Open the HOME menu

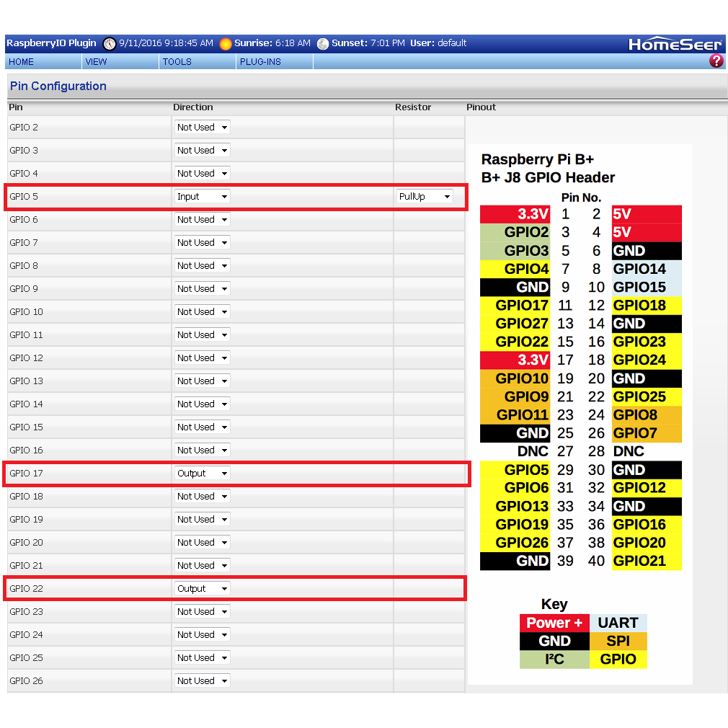pos(22,62)
